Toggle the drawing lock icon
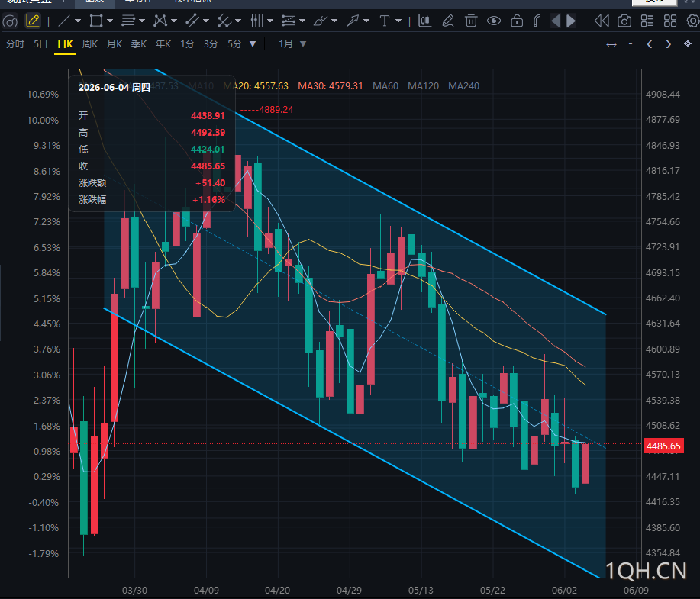The width and height of the screenshot is (700, 599). pyautogui.click(x=517, y=21)
